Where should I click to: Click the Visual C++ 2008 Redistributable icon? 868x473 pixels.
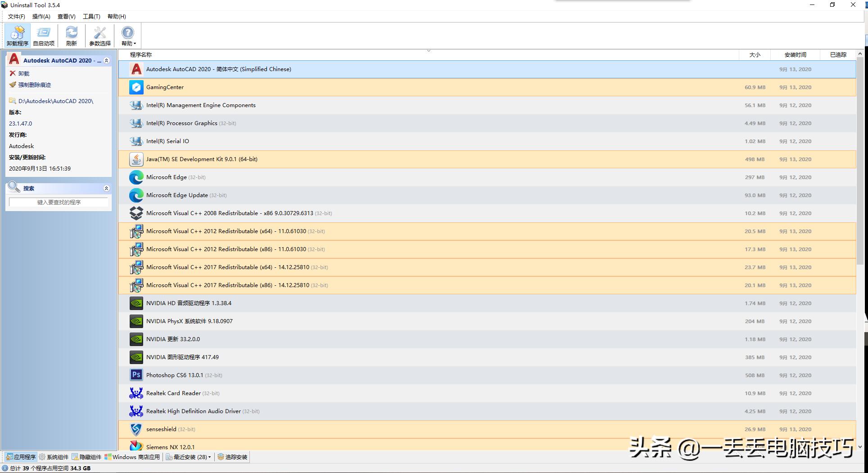tap(136, 213)
